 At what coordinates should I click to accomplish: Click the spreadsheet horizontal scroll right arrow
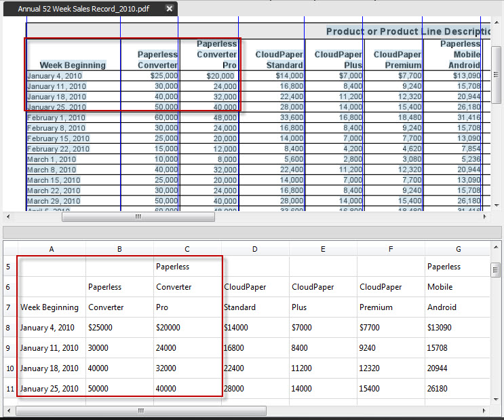[x=485, y=411]
